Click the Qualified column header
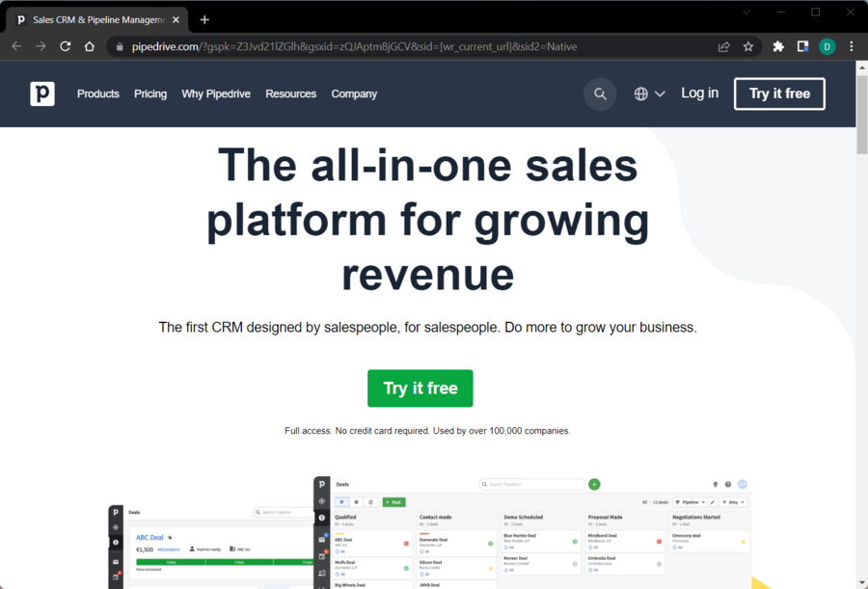This screenshot has height=589, width=868. [x=345, y=517]
